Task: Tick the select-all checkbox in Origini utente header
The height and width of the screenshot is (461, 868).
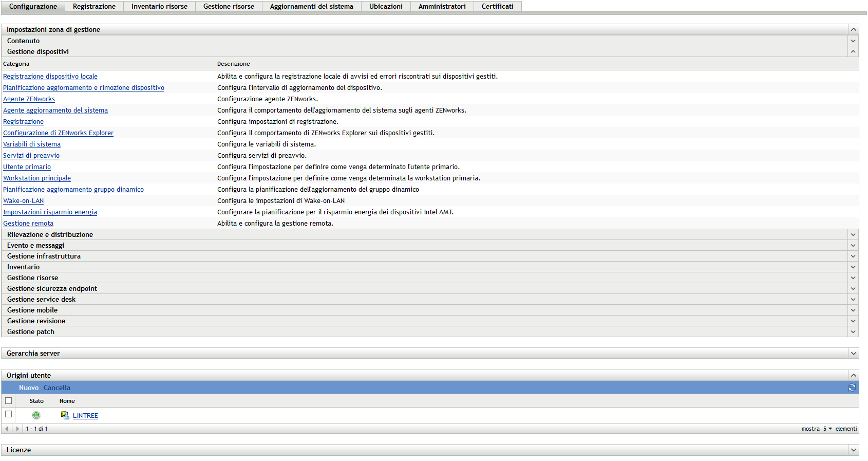Action: (x=8, y=401)
